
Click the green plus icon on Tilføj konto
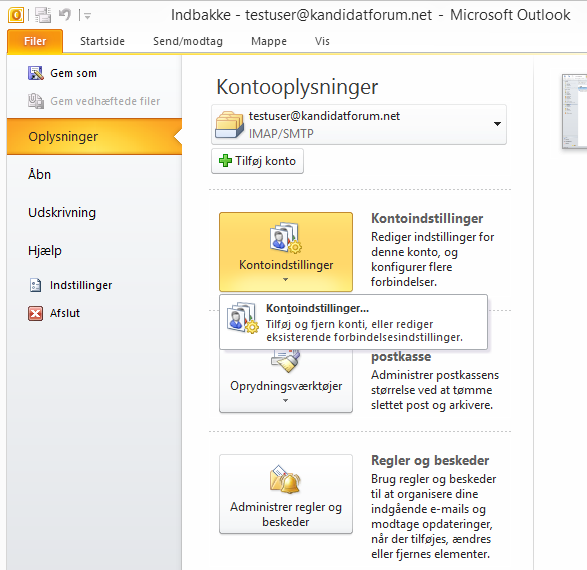225,161
